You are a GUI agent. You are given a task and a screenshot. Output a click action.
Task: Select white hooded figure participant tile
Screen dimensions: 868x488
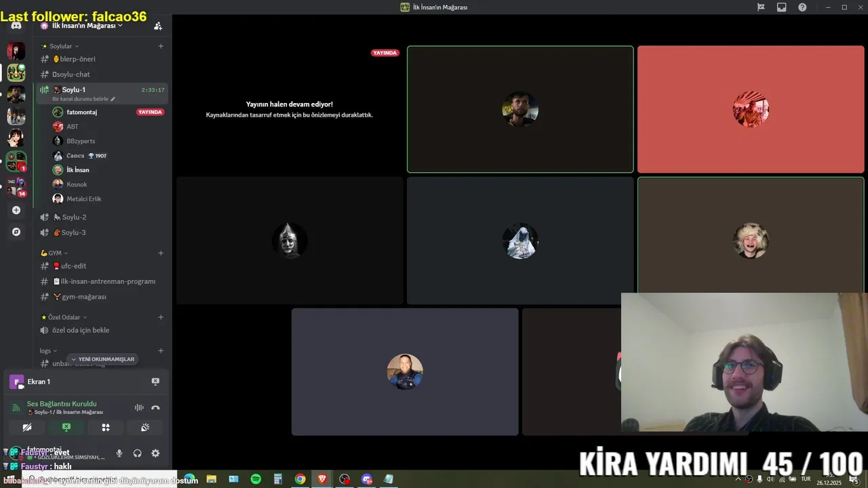pos(520,241)
